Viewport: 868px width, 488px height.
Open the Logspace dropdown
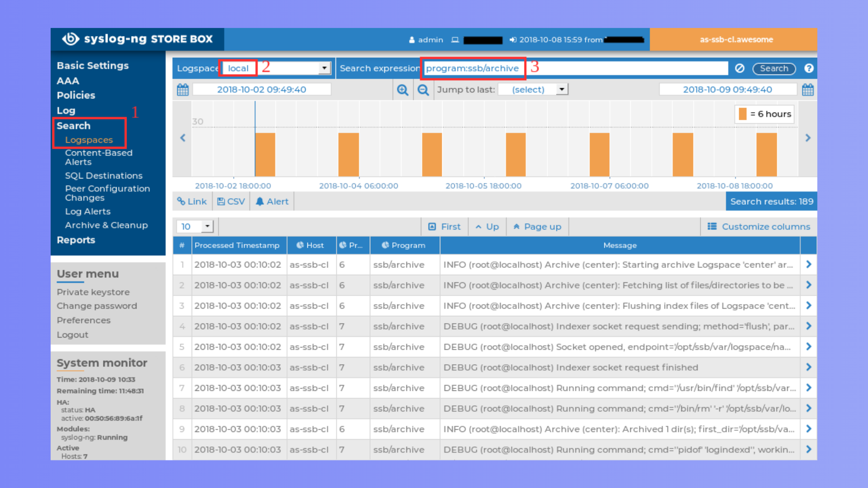(324, 68)
